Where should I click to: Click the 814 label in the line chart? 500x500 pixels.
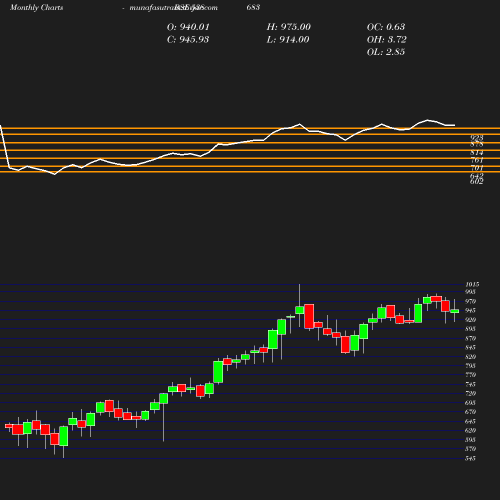point(477,153)
